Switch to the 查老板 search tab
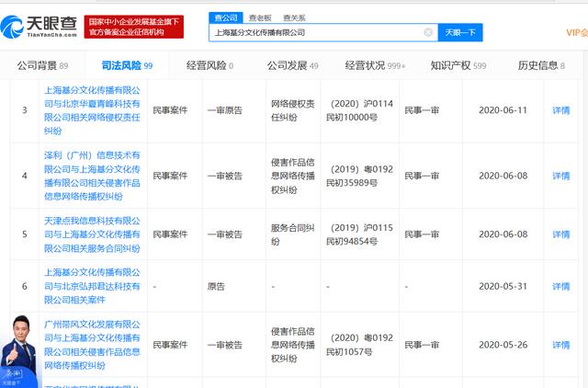The height and width of the screenshot is (388, 588). (x=260, y=17)
